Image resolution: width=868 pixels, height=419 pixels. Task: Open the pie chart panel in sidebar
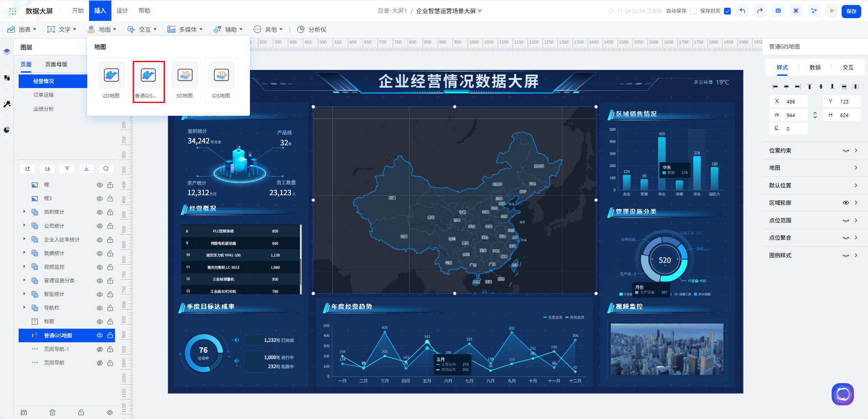pyautogui.click(x=7, y=130)
